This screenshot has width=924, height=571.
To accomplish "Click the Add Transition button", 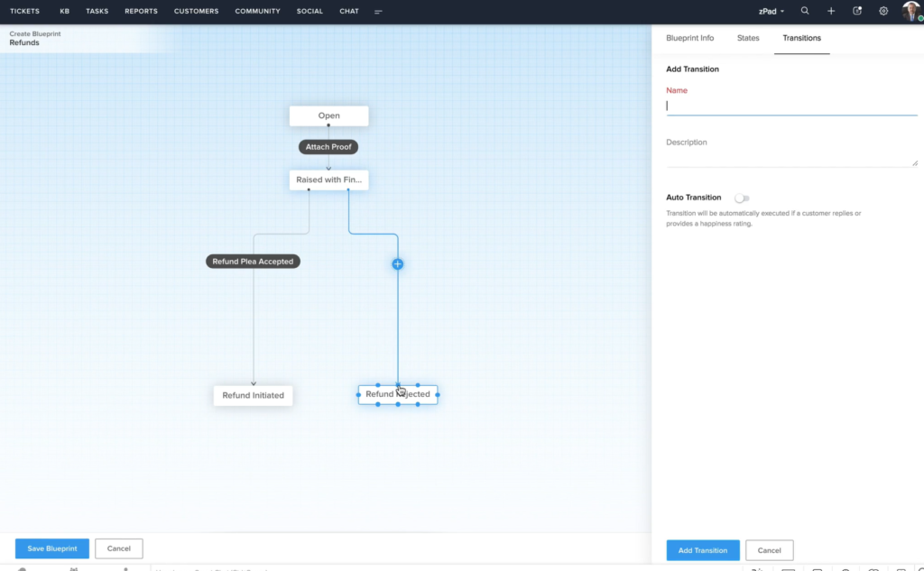I will point(703,549).
